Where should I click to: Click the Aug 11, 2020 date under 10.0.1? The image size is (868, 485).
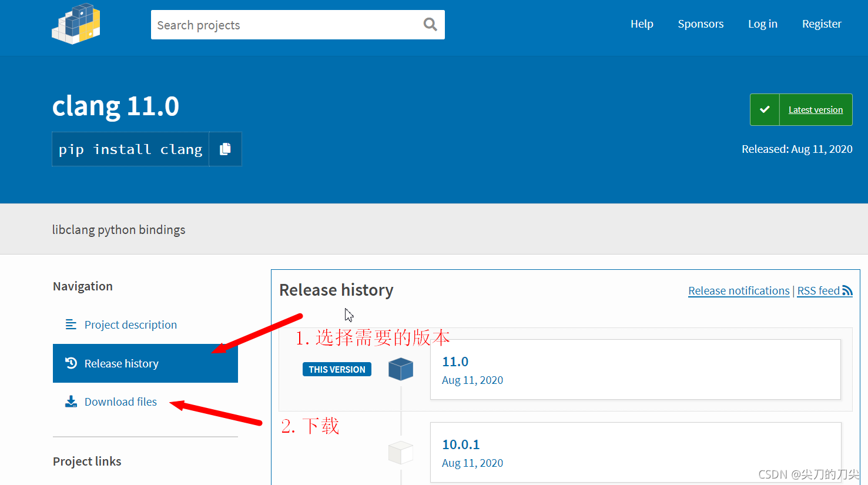472,463
